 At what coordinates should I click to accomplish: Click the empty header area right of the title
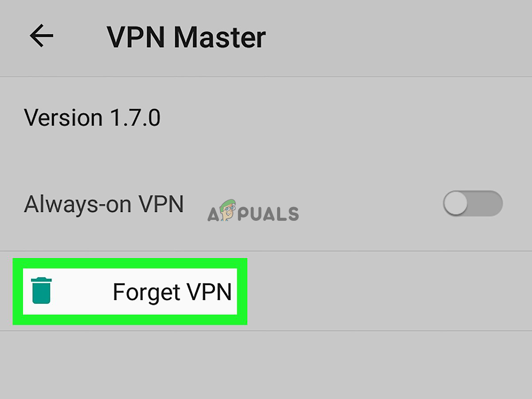399,37
